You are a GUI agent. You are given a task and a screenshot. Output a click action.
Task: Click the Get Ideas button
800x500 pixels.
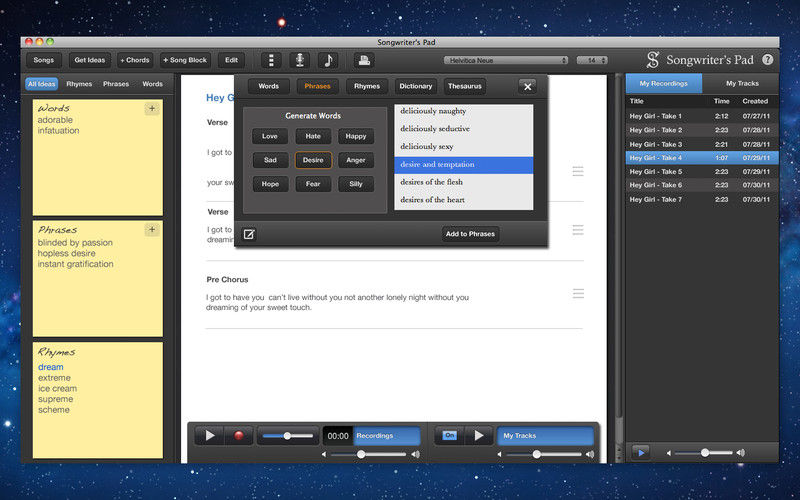pyautogui.click(x=90, y=60)
